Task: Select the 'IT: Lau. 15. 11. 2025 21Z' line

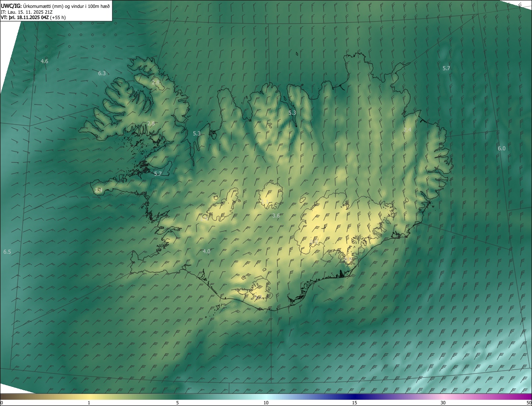Action: (27, 12)
